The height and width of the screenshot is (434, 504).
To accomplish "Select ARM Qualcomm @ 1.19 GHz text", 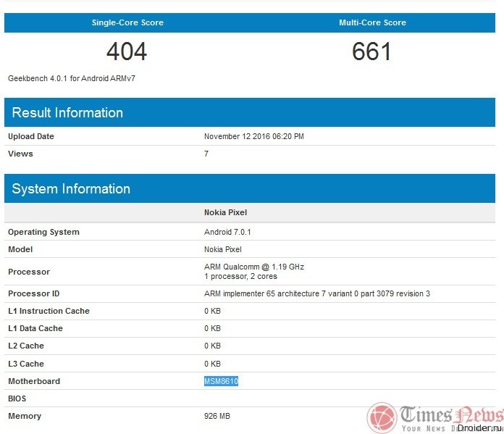I will pyautogui.click(x=254, y=267).
